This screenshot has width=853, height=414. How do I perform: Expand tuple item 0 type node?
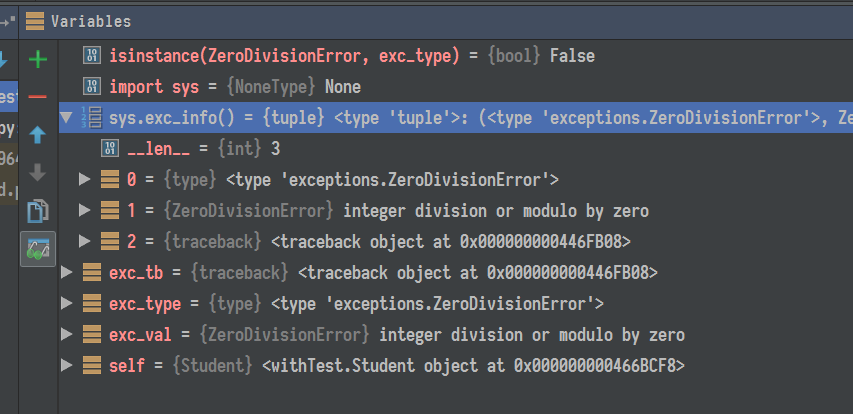[x=85, y=180]
